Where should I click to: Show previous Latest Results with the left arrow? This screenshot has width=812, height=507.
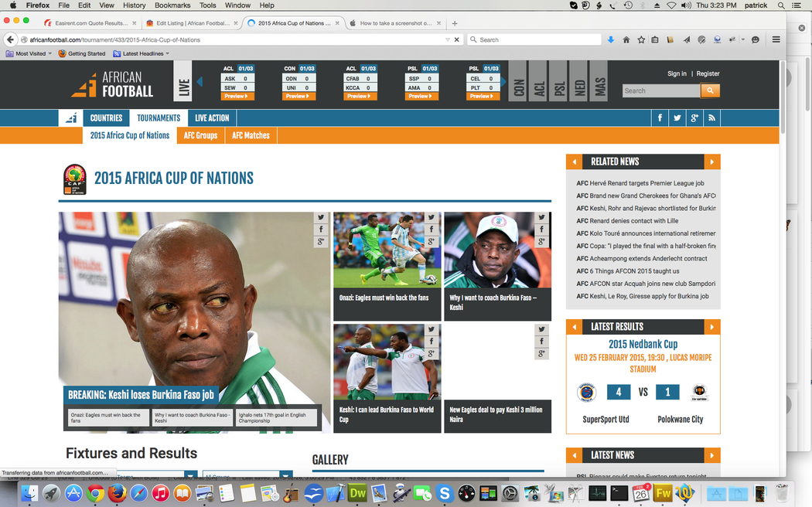point(574,327)
